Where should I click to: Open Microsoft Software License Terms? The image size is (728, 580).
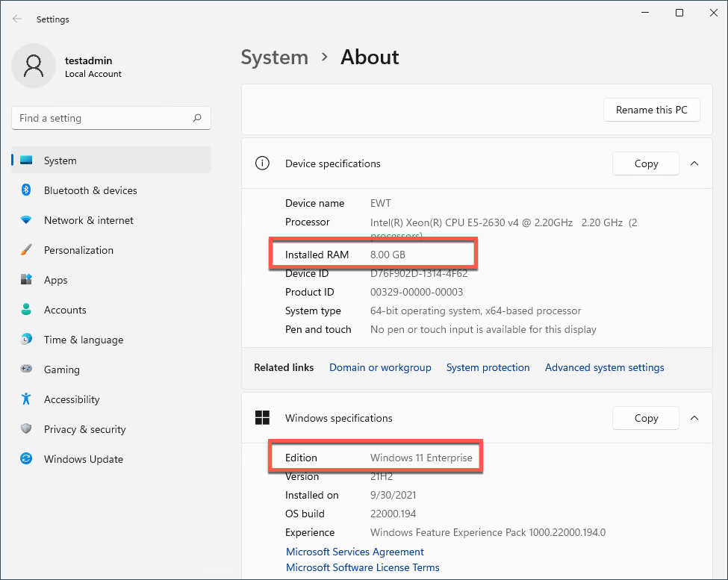coord(363,567)
